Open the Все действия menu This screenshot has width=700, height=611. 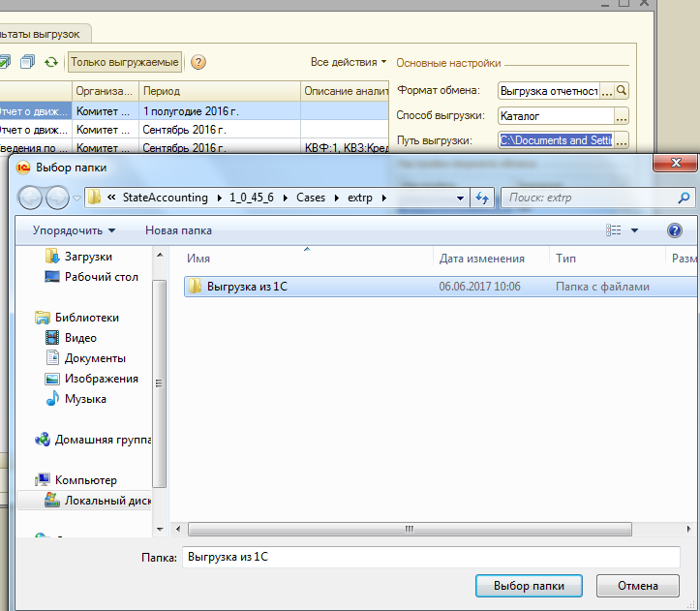349,62
